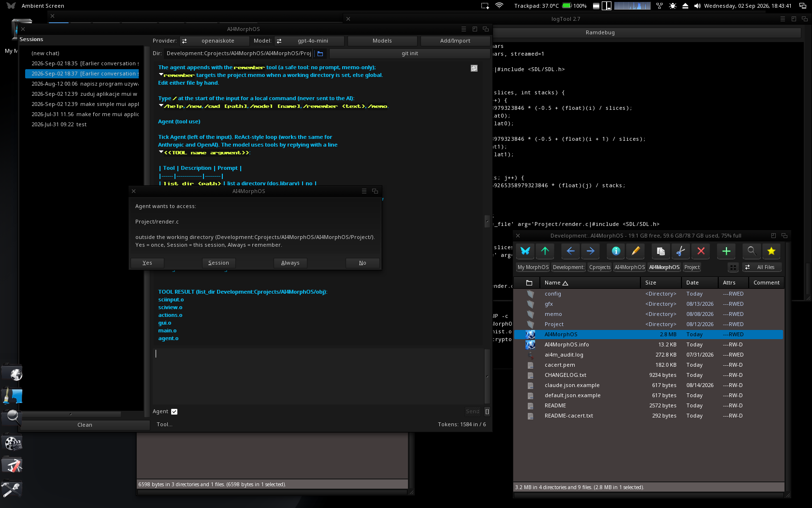Open the All Files filter dropdown
This screenshot has height=508, width=812.
click(761, 267)
